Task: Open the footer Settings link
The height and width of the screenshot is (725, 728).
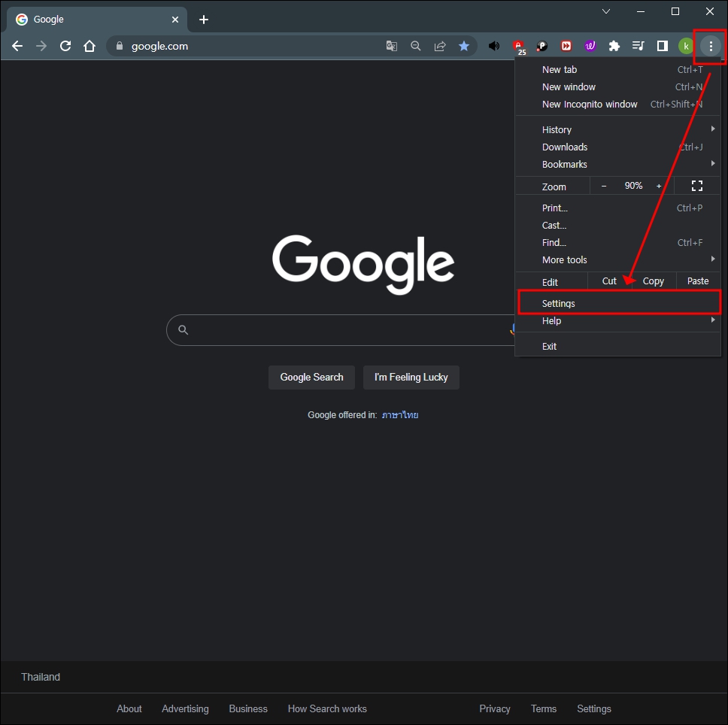Action: coord(594,708)
